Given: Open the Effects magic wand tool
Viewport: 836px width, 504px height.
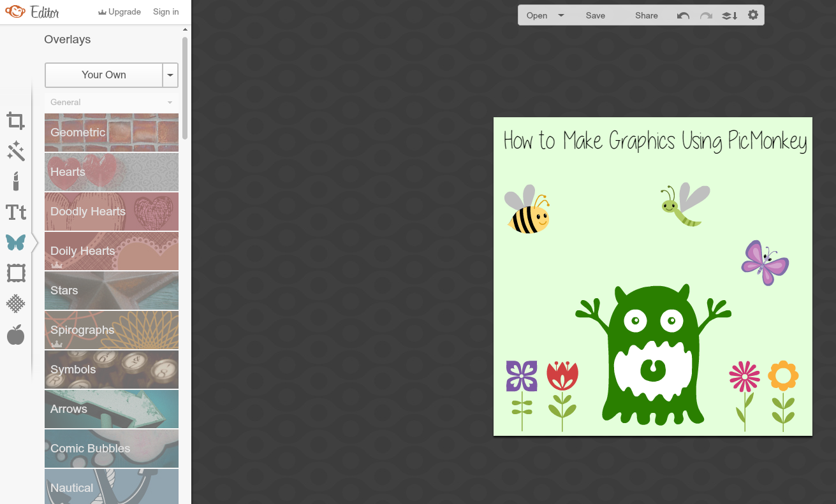Looking at the screenshot, I should point(16,151).
